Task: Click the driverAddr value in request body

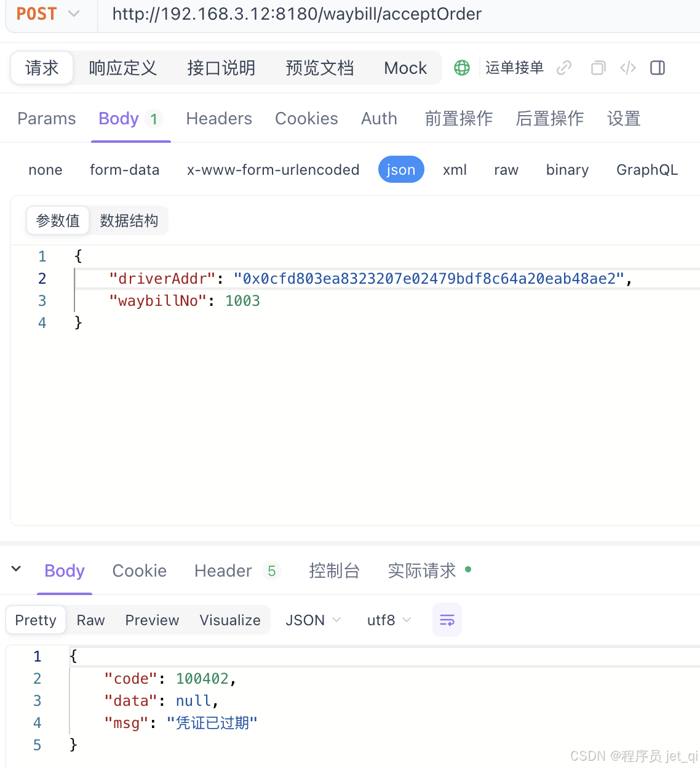Action: coord(429,279)
